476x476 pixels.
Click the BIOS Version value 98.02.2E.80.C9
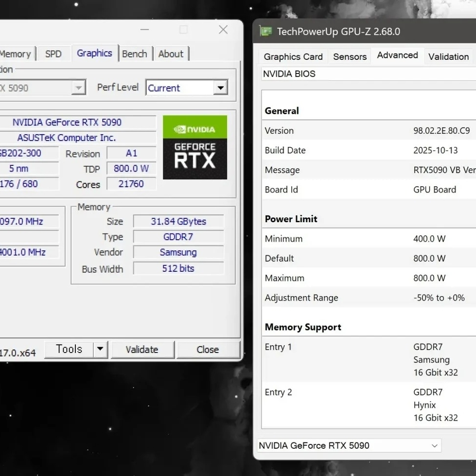tap(441, 130)
